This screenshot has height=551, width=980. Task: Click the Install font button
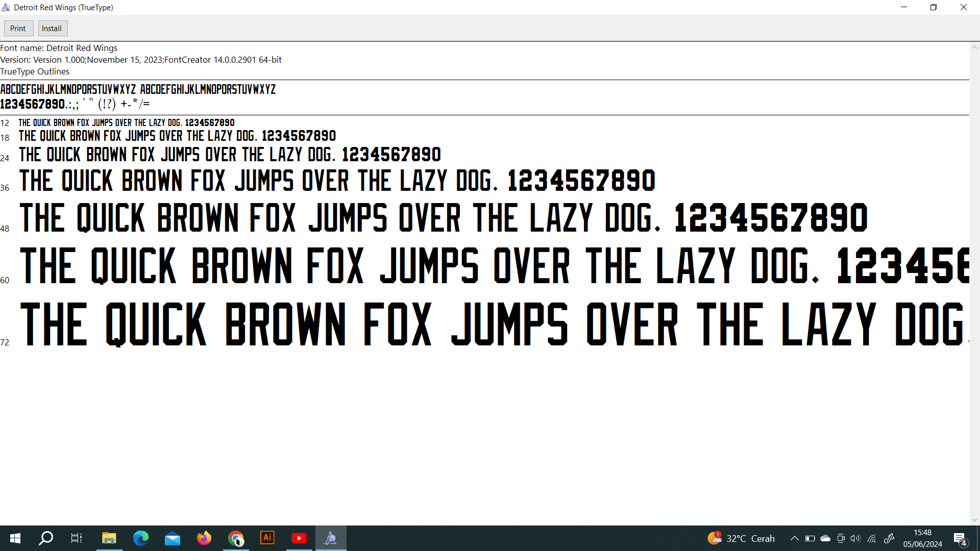[52, 29]
